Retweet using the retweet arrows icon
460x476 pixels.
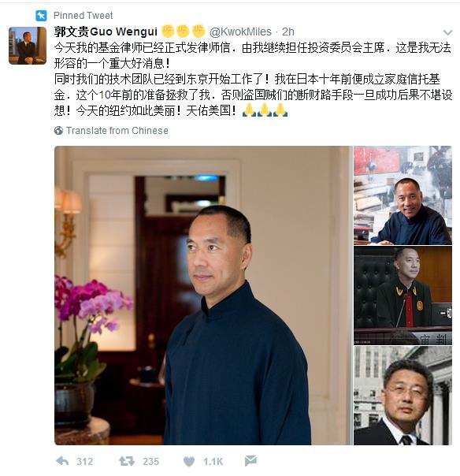click(x=127, y=461)
